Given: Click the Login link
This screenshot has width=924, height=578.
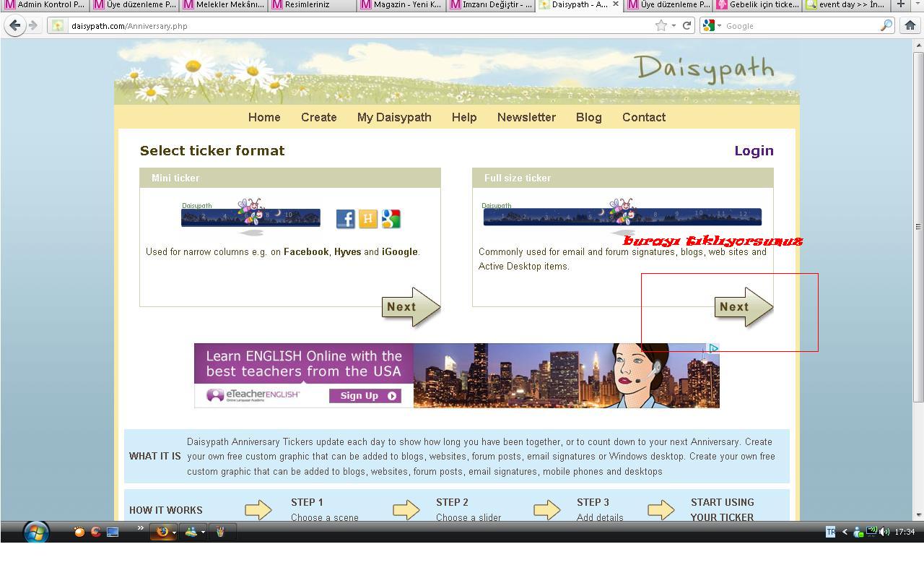Looking at the screenshot, I should 754,150.
